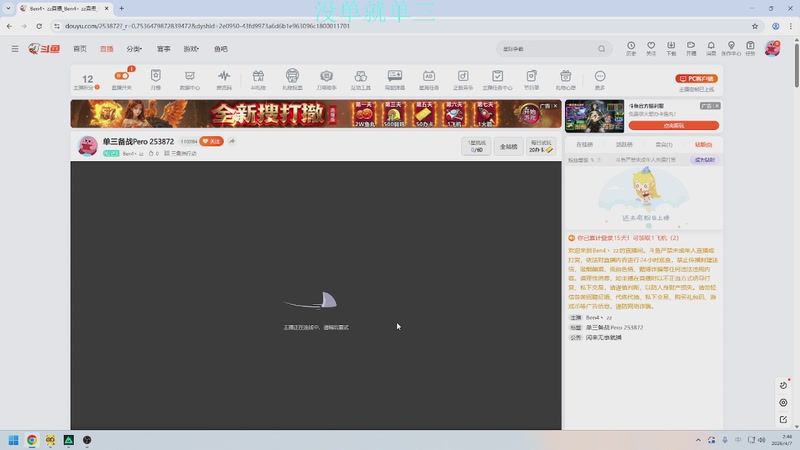Viewport: 800px width, 450px height.
Task: Open the target circle side icon
Action: point(783,403)
